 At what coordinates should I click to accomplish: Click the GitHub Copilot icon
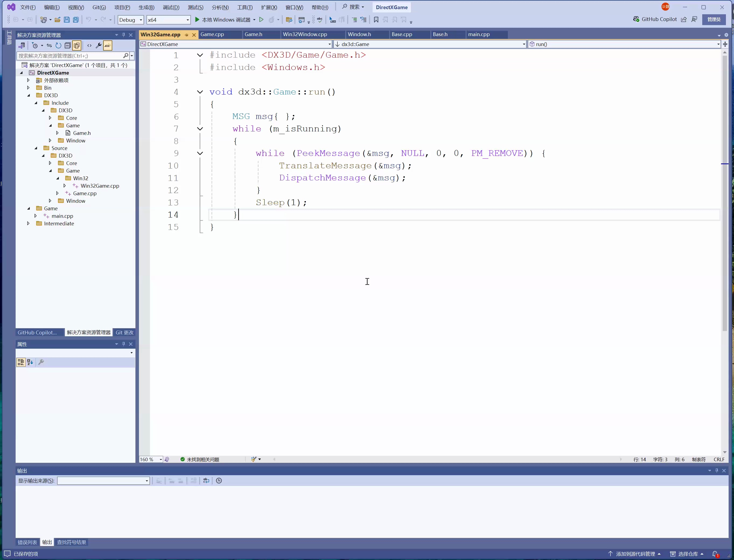pos(636,19)
